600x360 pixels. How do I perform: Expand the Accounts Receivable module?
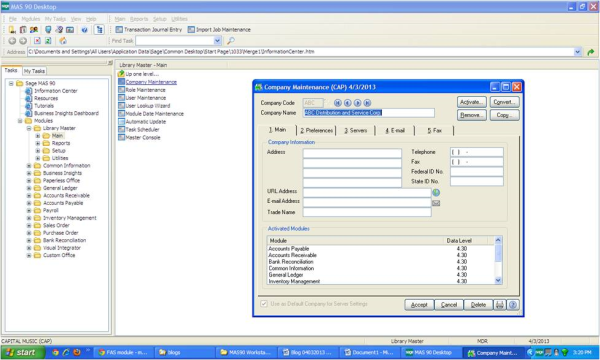click(29, 195)
